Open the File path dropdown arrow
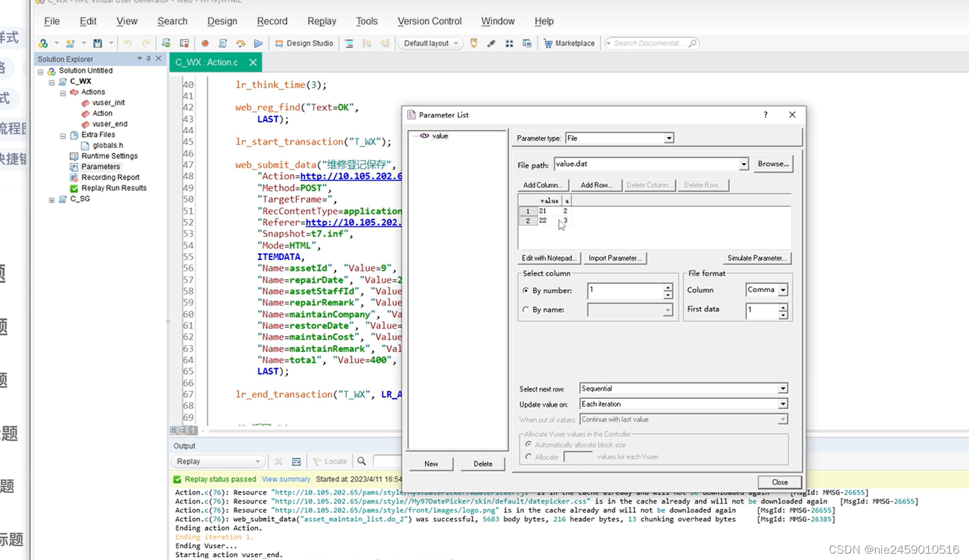Viewport: 969px width, 560px height. [743, 164]
